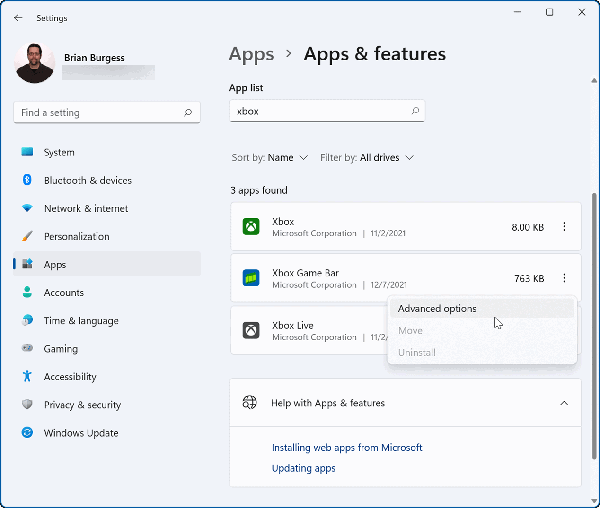Go to Network & internet settings
Image resolution: width=600 pixels, height=508 pixels.
[86, 208]
